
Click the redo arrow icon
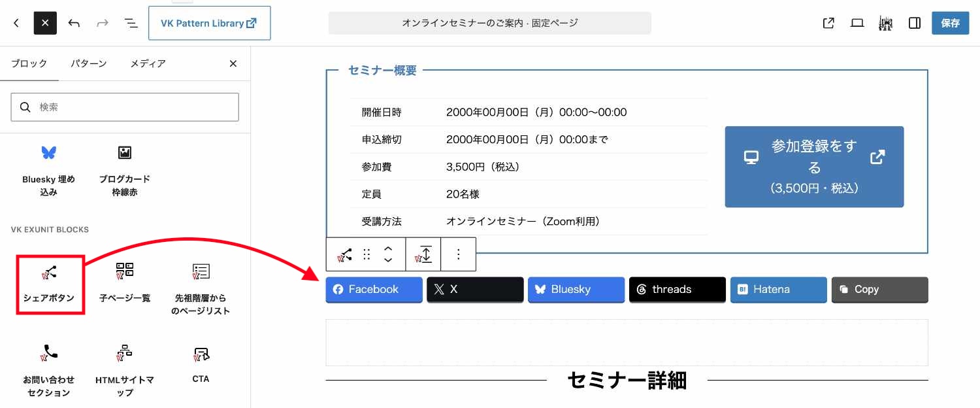(x=103, y=23)
